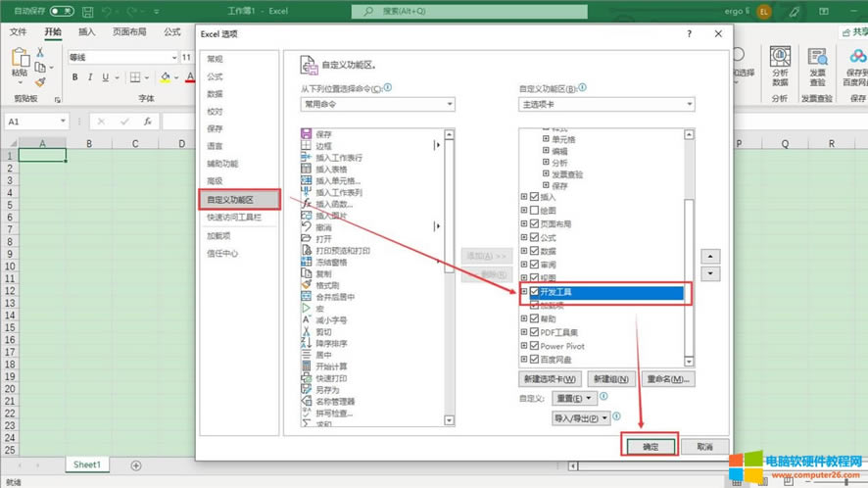The height and width of the screenshot is (488, 868).
Task: Expand the 发票查验 group node
Action: pyautogui.click(x=546, y=173)
